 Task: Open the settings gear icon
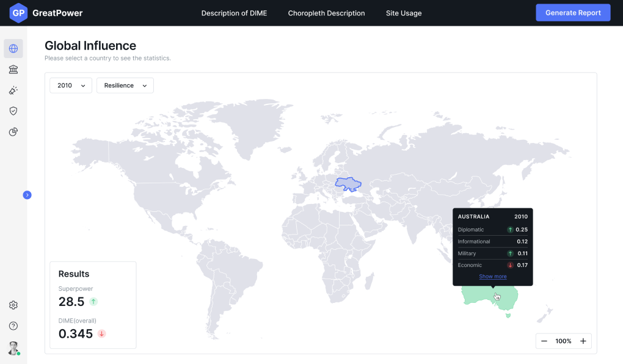tap(13, 305)
